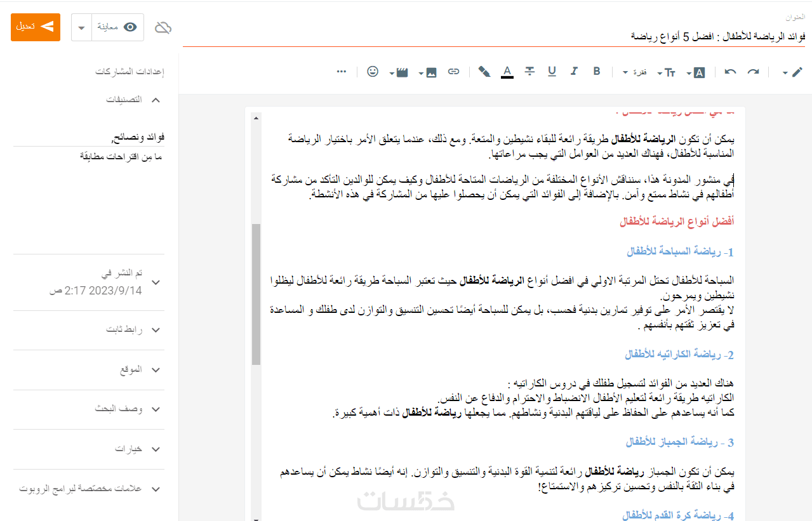Expand the رابط ثابت permalink section
The height and width of the screenshot is (521, 812).
click(156, 330)
